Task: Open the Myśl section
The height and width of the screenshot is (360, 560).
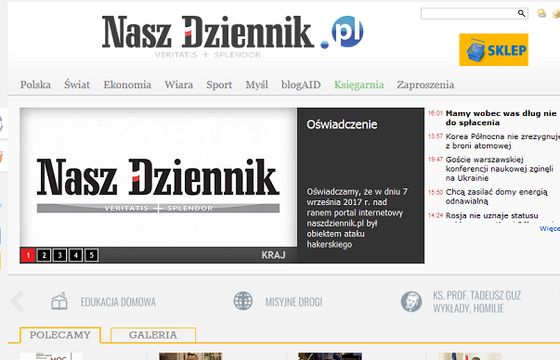Action: 256,85
